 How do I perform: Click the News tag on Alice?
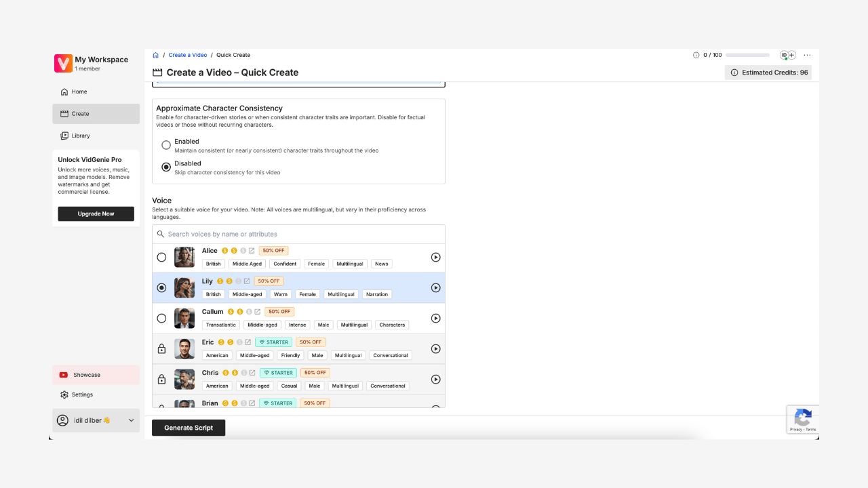click(382, 264)
